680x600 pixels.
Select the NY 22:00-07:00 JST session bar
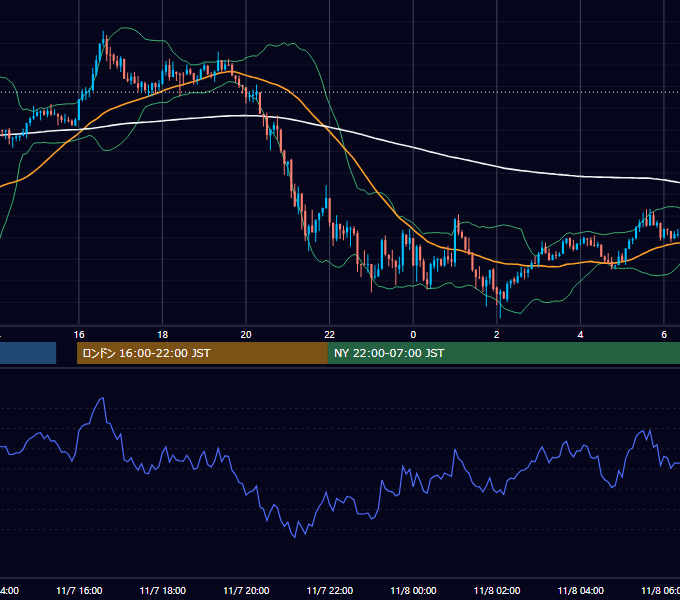(503, 353)
